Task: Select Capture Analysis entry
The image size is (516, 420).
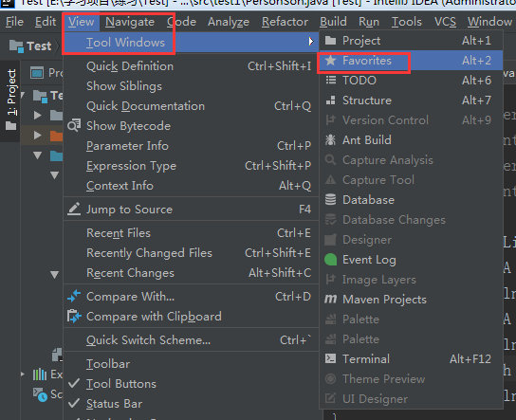Action: [x=412, y=160]
